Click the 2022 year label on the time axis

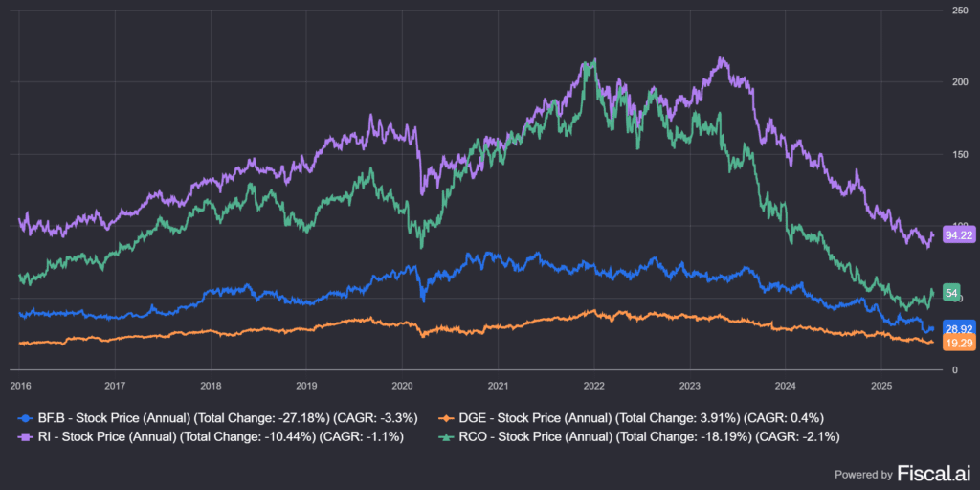pyautogui.click(x=594, y=386)
